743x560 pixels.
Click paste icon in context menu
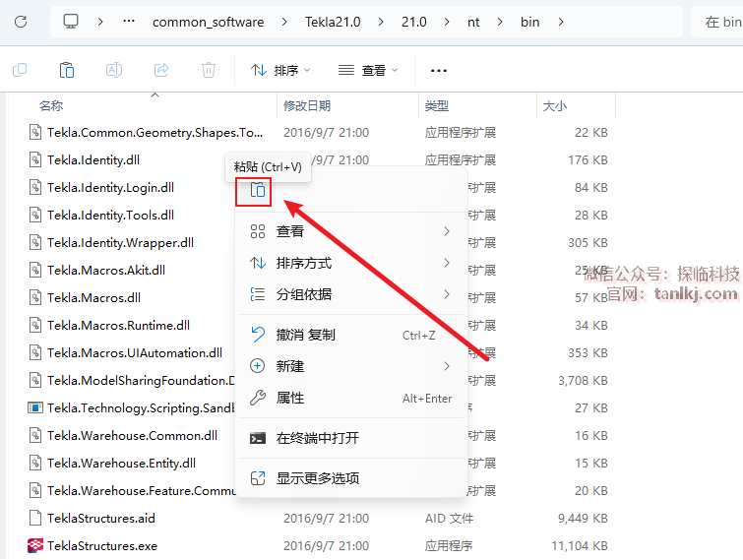(x=257, y=191)
